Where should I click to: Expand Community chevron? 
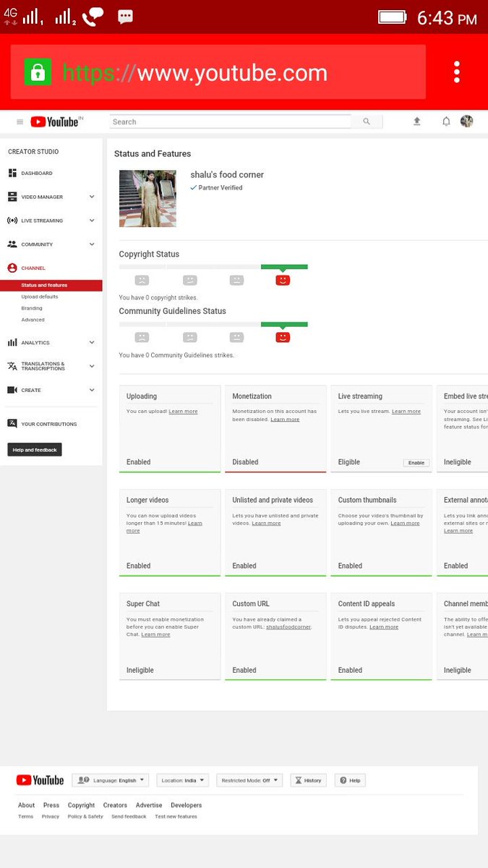click(x=92, y=244)
